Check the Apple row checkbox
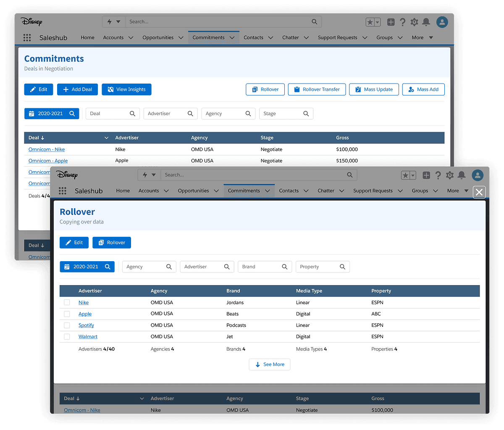Image resolution: width=504 pixels, height=430 pixels. pos(67,314)
